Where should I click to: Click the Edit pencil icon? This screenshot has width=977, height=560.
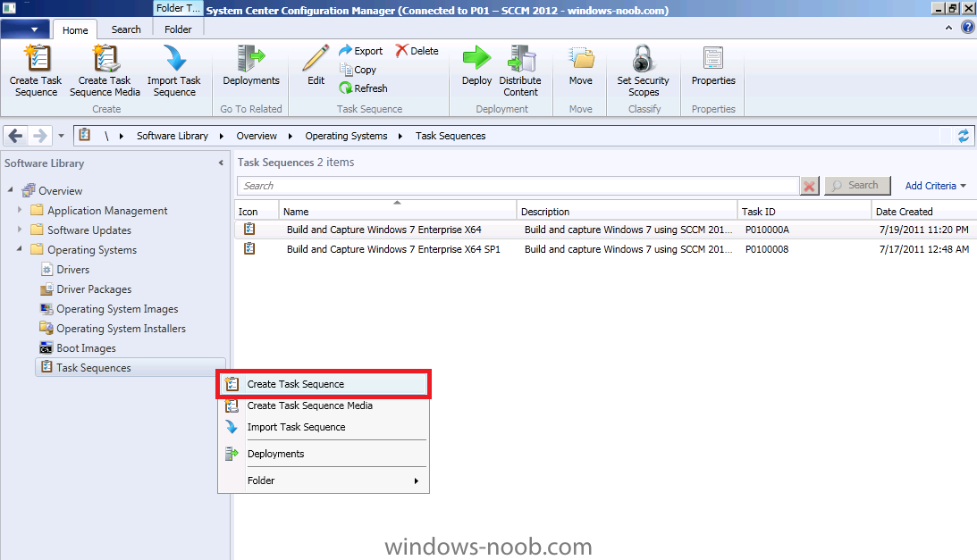pos(316,59)
